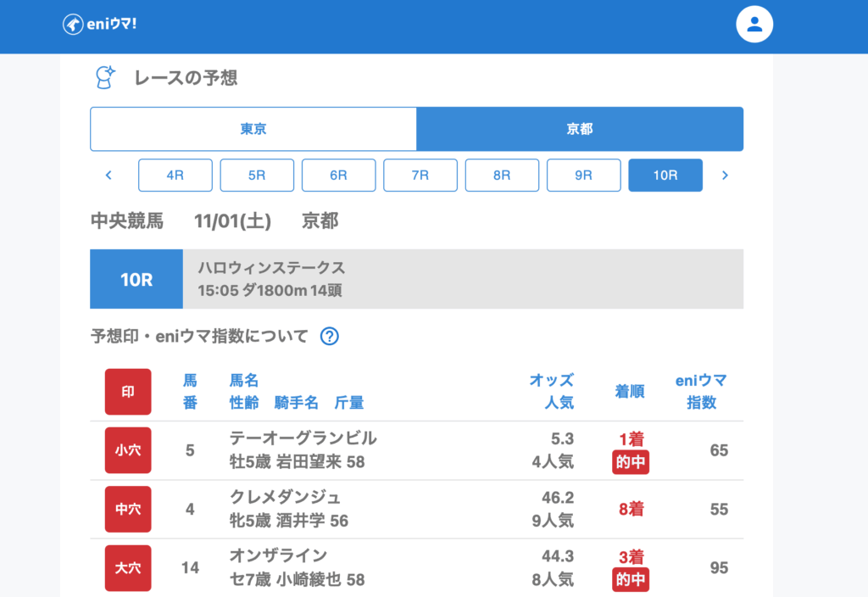Click the 小穴 mark badge
868x597 pixels.
pos(128,450)
